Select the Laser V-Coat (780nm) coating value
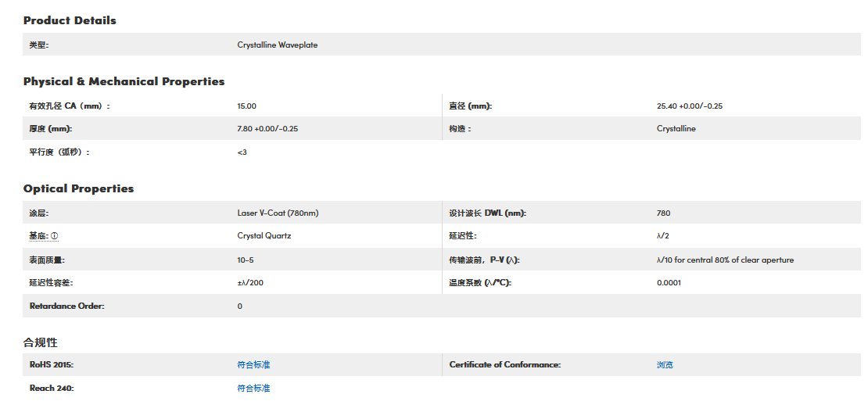The width and height of the screenshot is (868, 412). coord(278,213)
